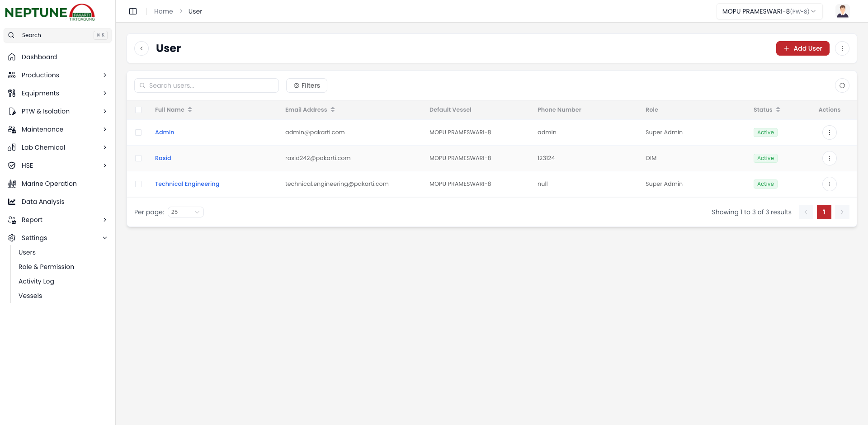Sort by the Full Name column icon
868x425 pixels.
(x=190, y=110)
